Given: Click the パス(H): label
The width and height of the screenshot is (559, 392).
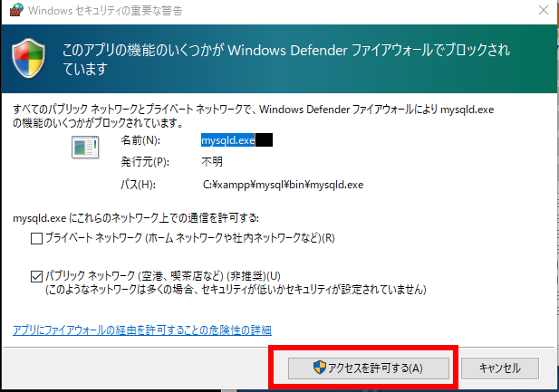Looking at the screenshot, I should (x=138, y=185).
